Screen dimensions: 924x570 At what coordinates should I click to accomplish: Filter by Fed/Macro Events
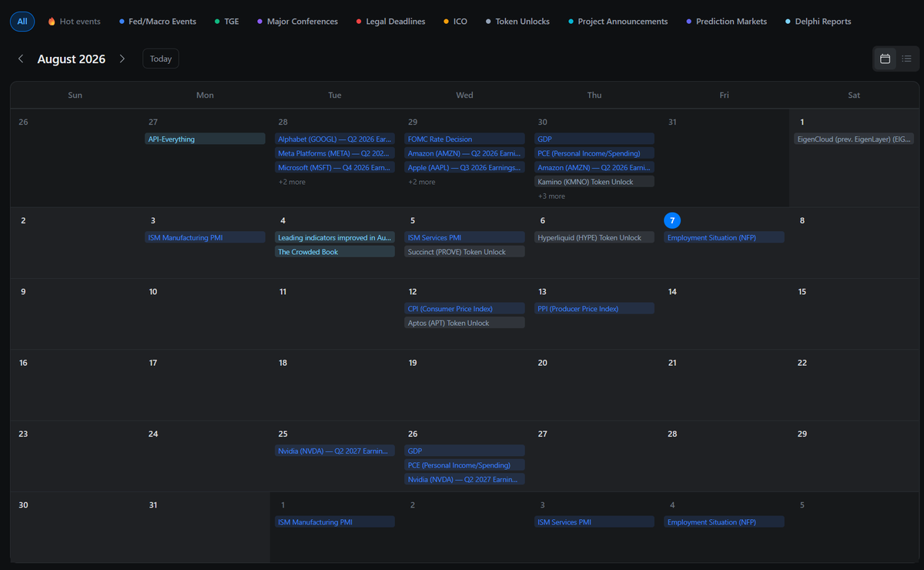(x=158, y=22)
